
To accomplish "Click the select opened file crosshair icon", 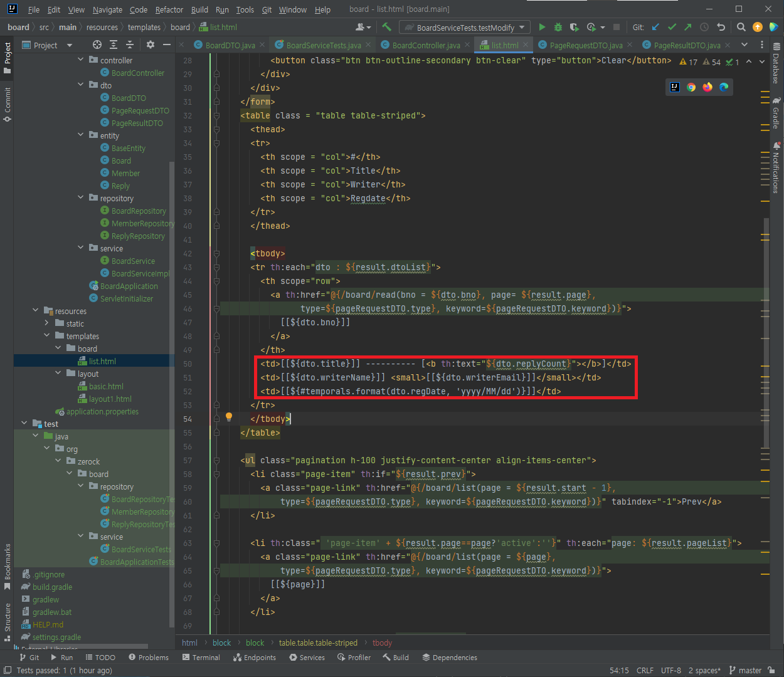I will click(x=97, y=45).
